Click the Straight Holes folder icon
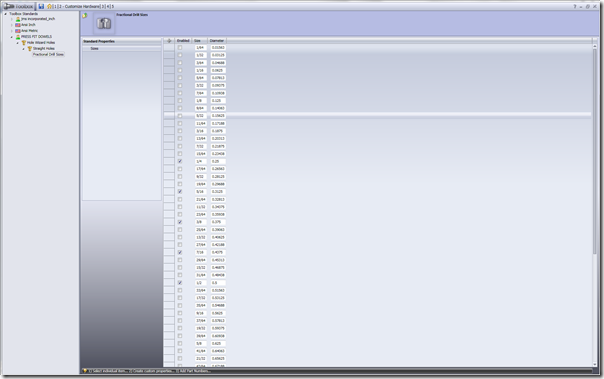Image resolution: width=604 pixels, height=379 pixels. (30, 49)
